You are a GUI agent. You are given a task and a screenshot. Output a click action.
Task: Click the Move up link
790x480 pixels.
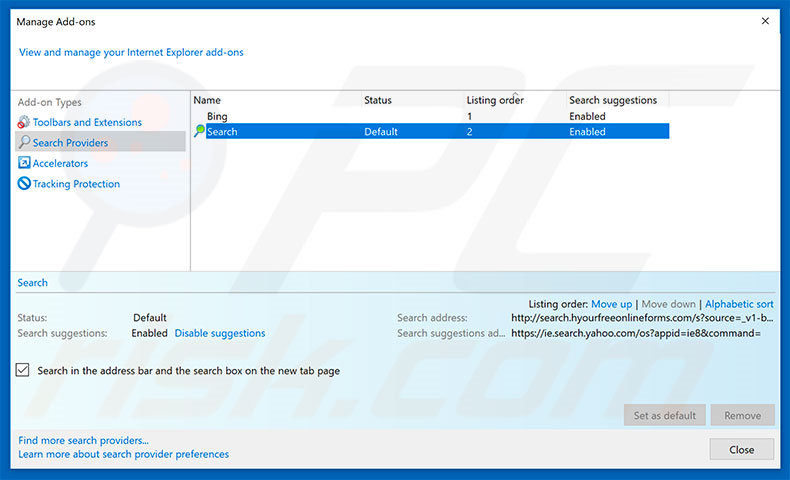coord(611,304)
